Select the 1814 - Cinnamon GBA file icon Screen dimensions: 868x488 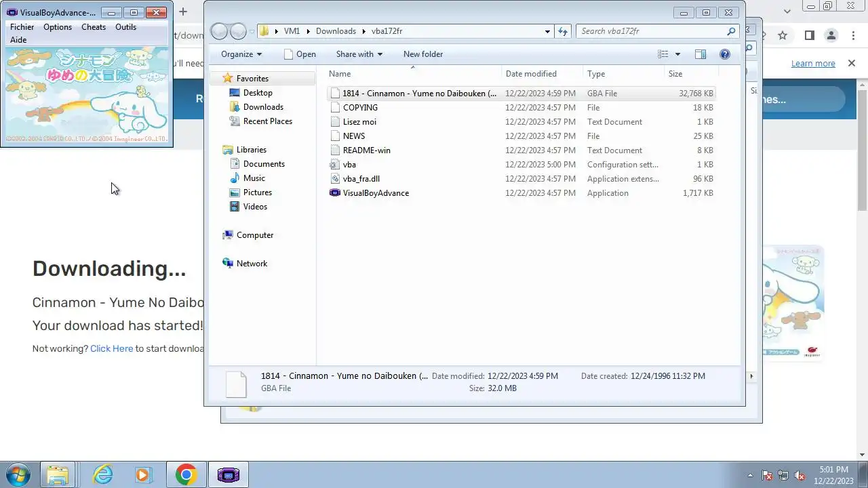(334, 94)
